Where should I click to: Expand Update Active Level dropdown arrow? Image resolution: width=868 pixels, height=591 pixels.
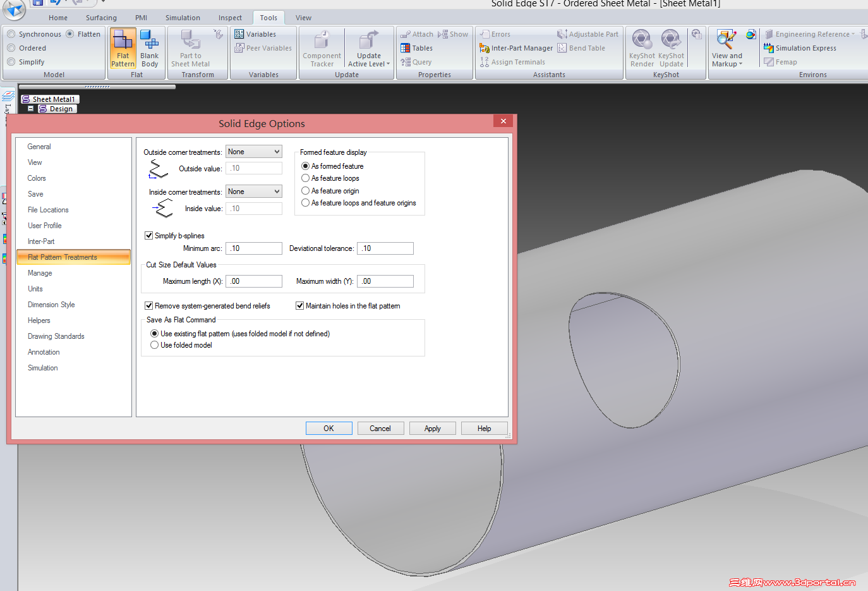point(388,64)
